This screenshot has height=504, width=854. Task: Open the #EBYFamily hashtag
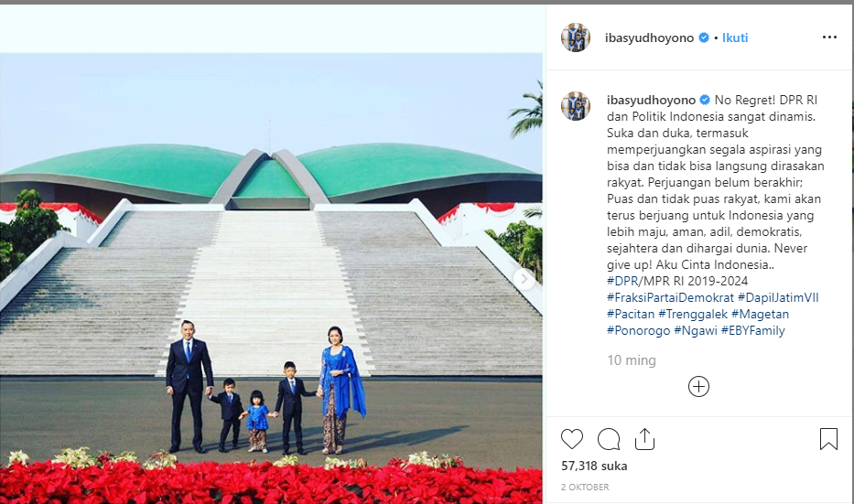coord(752,330)
